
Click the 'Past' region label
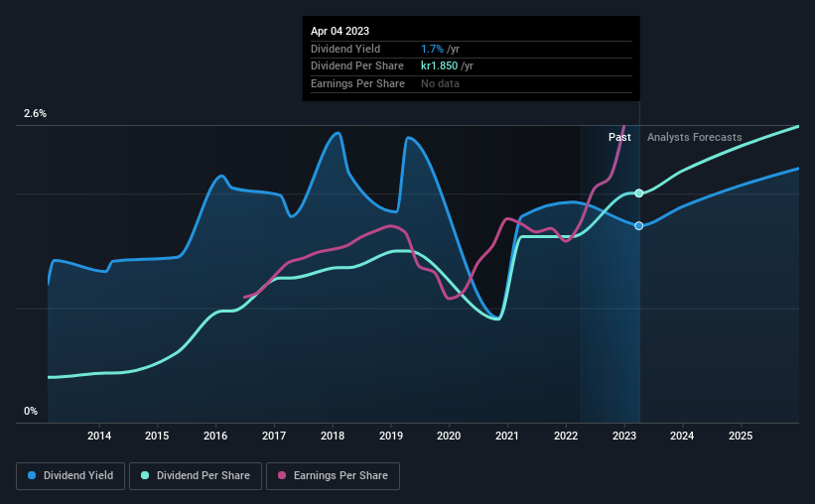[x=619, y=137]
